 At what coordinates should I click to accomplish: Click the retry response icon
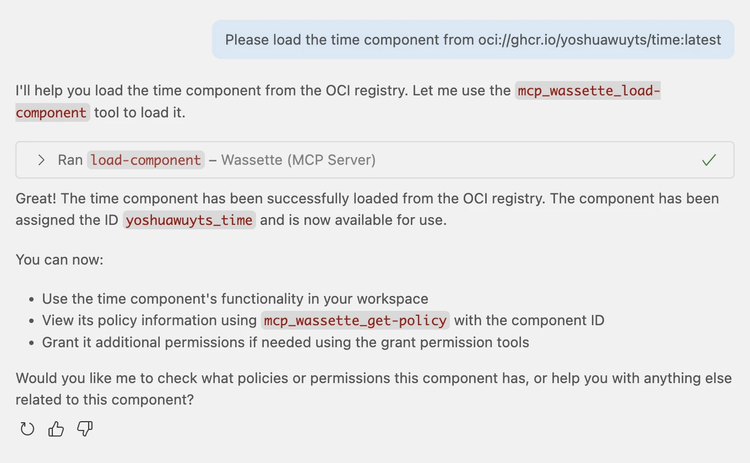point(27,429)
